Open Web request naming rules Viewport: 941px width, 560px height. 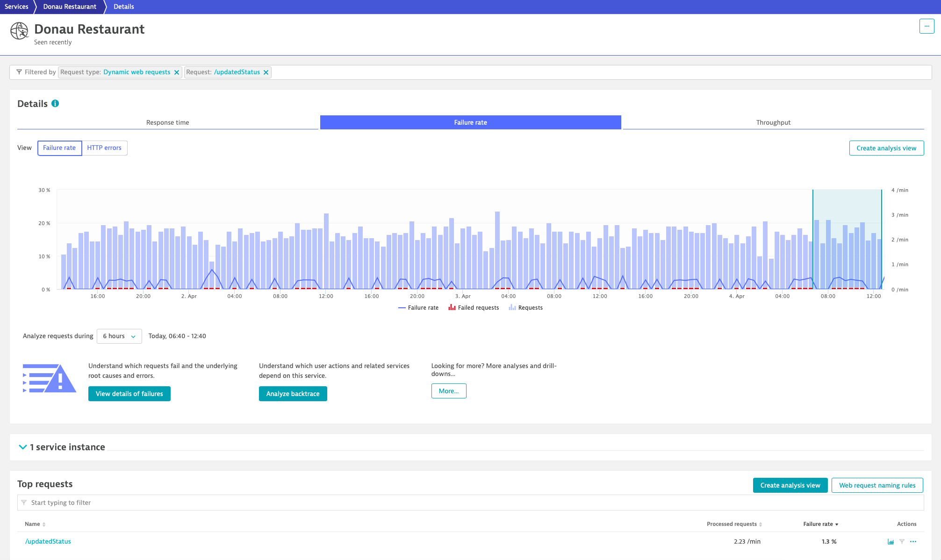click(x=877, y=485)
